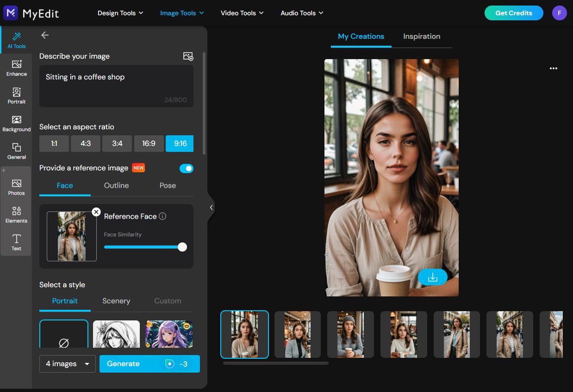Remove the reference face with the X button
The image size is (573, 392).
[x=96, y=212]
